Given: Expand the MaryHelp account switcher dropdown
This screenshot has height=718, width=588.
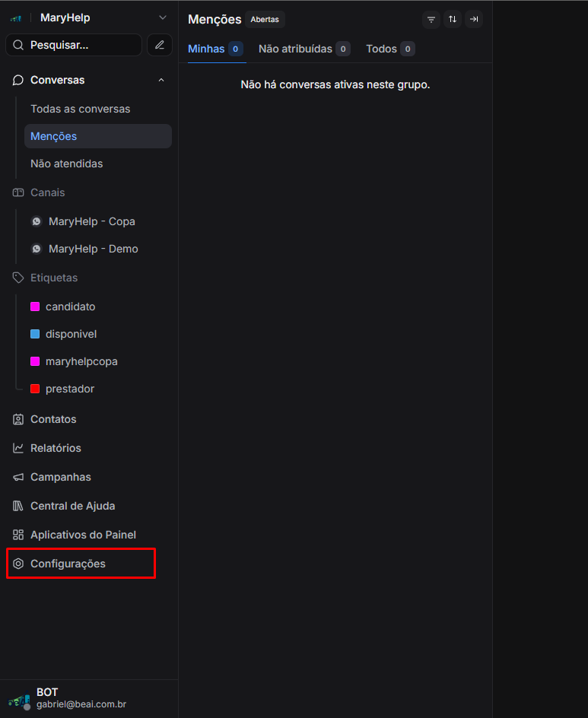Looking at the screenshot, I should 162,17.
